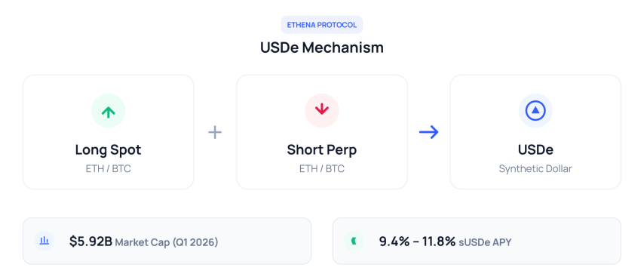Open the Market Cap stat card
Image resolution: width=644 pixels, height=280 pixels.
pos(167,241)
